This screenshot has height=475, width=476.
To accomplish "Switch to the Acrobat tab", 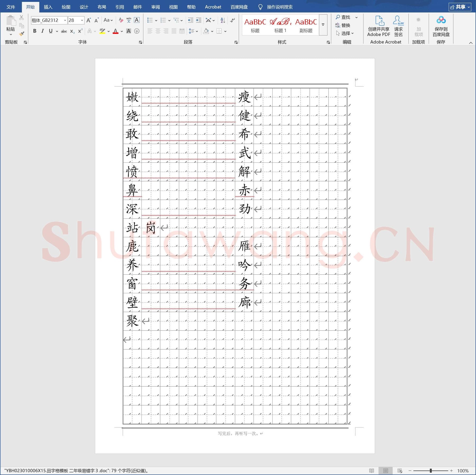I will 213,7.
